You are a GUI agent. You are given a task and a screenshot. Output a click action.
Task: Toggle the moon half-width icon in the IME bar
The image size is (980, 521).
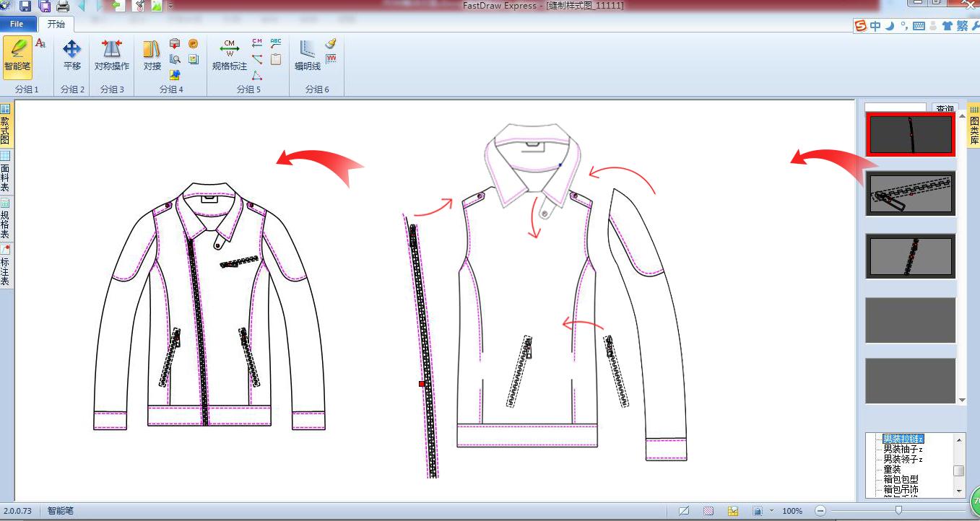[x=890, y=26]
